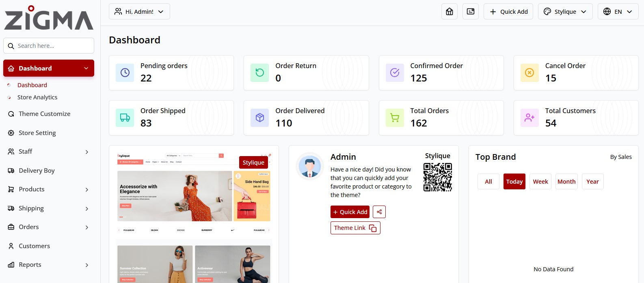
Task: Click the Order Shipped truck icon
Action: coord(125,118)
